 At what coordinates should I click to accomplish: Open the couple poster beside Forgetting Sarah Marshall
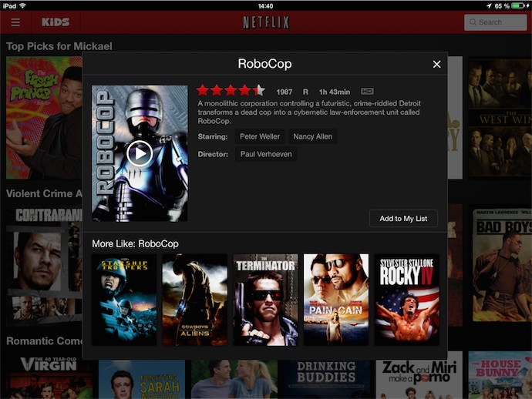click(x=234, y=379)
